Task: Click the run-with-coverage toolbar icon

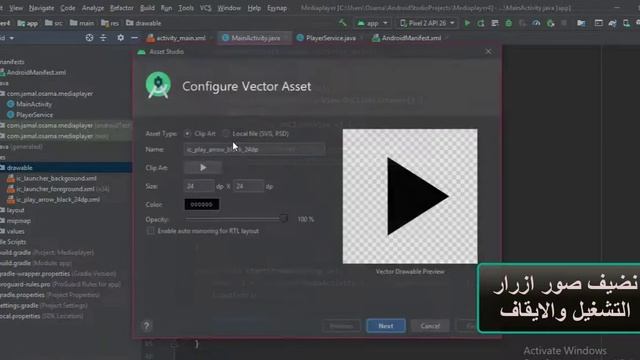Action: (x=522, y=23)
